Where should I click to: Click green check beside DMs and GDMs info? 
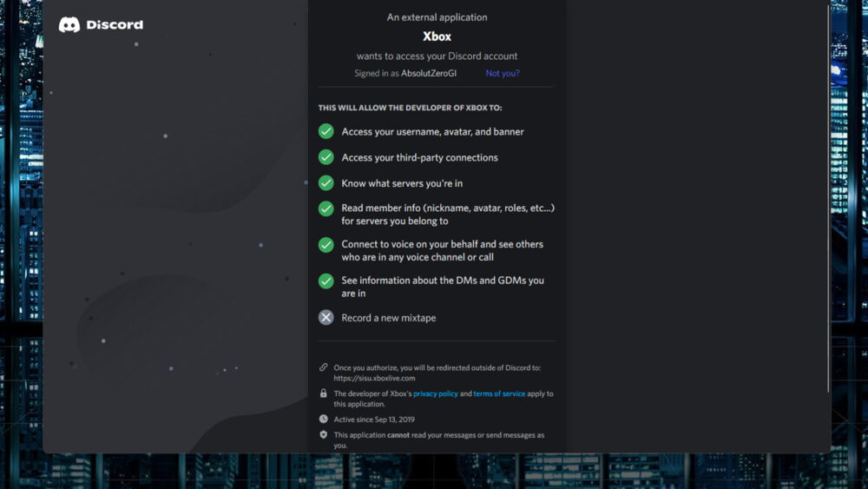(326, 281)
